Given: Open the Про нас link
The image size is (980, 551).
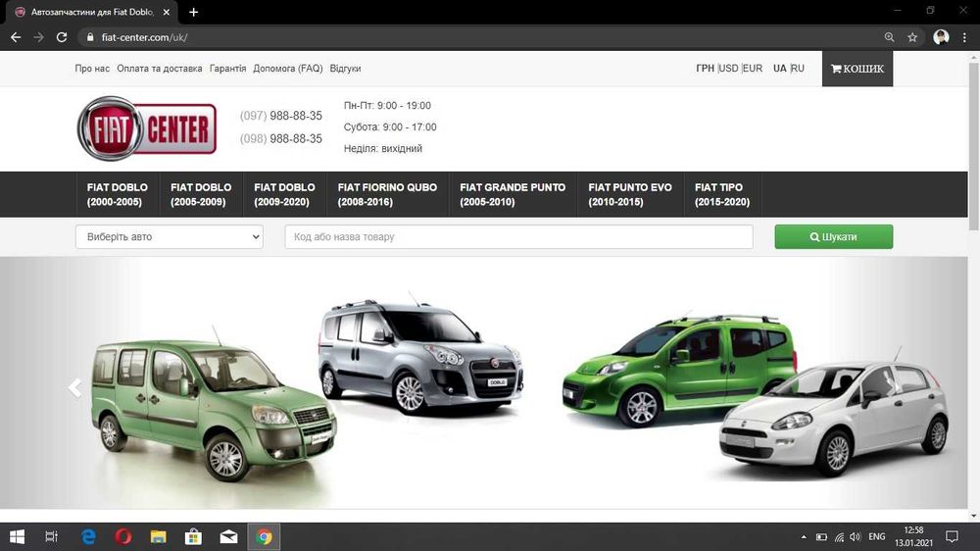Looking at the screenshot, I should pyautogui.click(x=92, y=69).
